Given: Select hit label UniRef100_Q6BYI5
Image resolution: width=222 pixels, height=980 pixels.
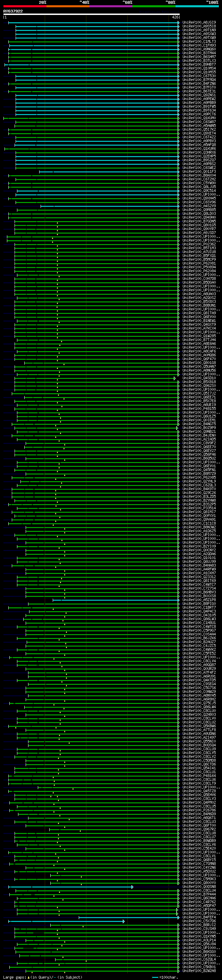Looking at the screenshot, I should [x=199, y=860].
